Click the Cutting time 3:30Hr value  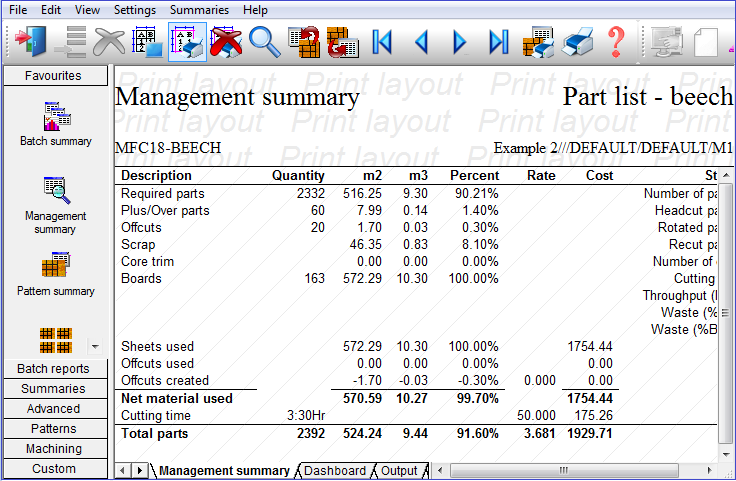(x=306, y=415)
